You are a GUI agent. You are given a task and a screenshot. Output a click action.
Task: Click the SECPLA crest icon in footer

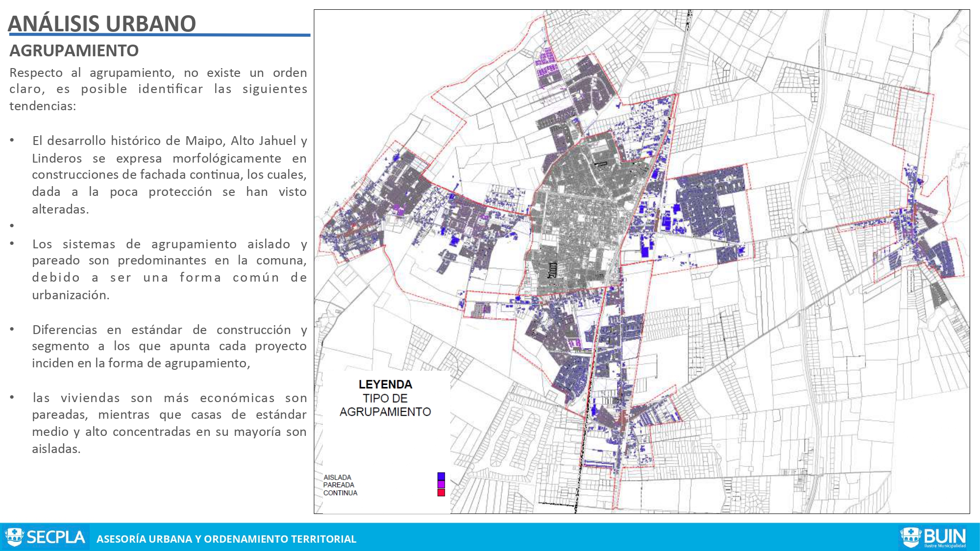pos(14,537)
